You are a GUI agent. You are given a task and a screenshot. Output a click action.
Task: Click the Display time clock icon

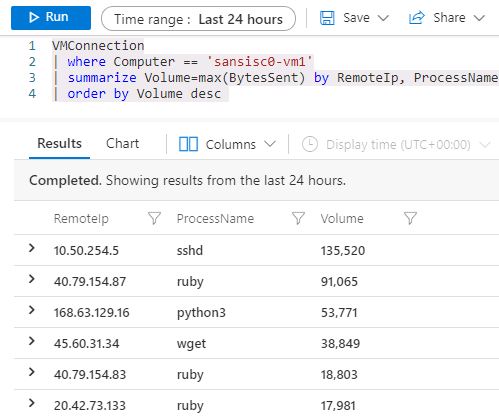[x=310, y=144]
